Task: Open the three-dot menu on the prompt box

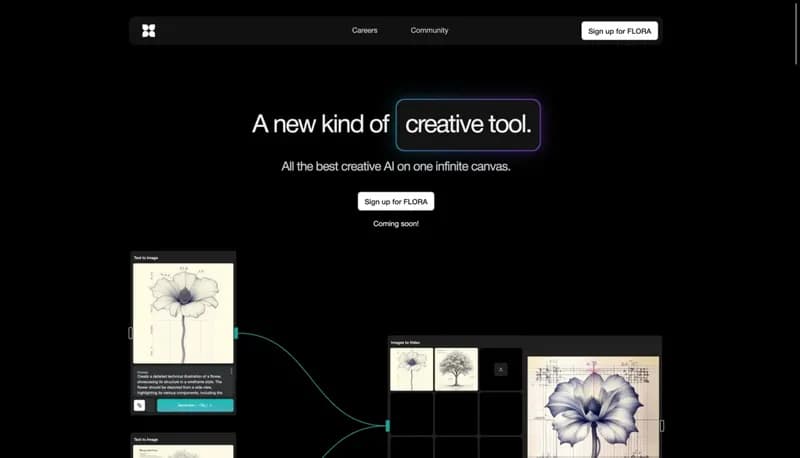Action: point(231,371)
